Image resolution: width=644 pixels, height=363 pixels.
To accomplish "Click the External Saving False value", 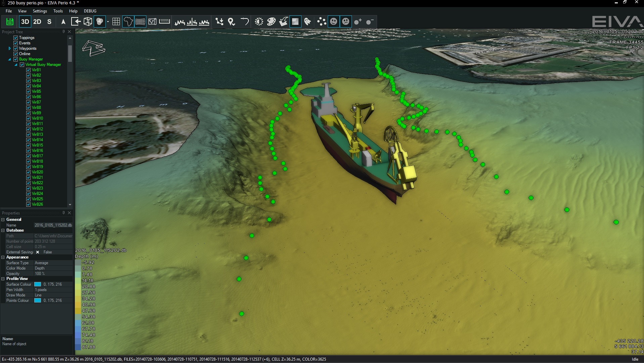I will click(48, 252).
